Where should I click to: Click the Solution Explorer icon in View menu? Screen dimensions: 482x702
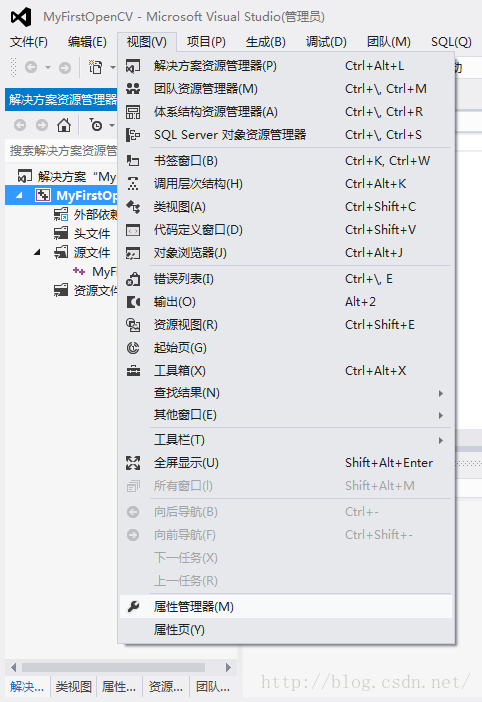(133, 66)
